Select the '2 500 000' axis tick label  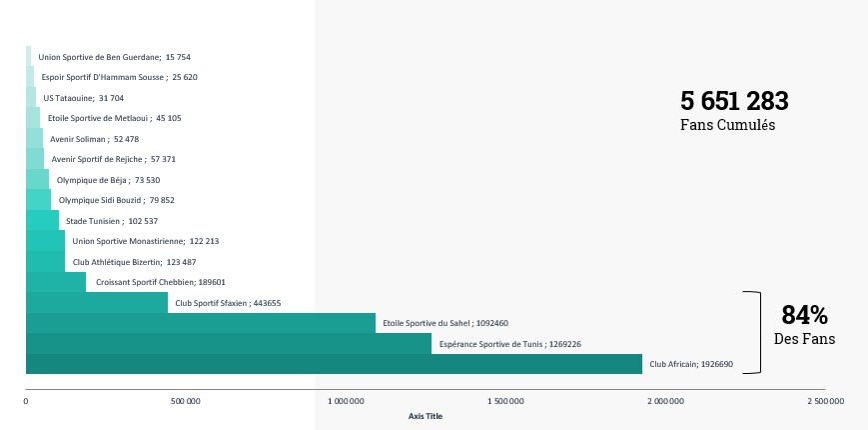click(825, 401)
